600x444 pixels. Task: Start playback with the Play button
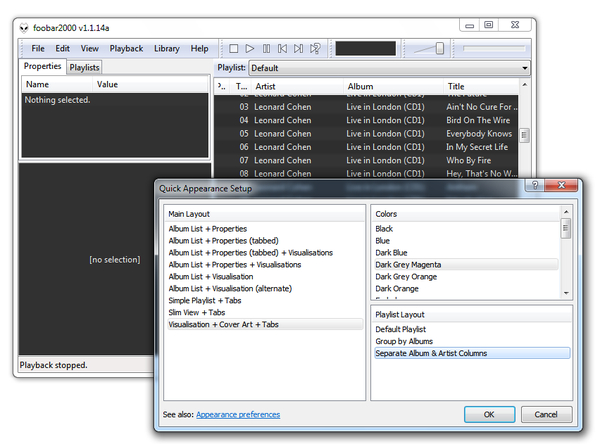tap(250, 49)
